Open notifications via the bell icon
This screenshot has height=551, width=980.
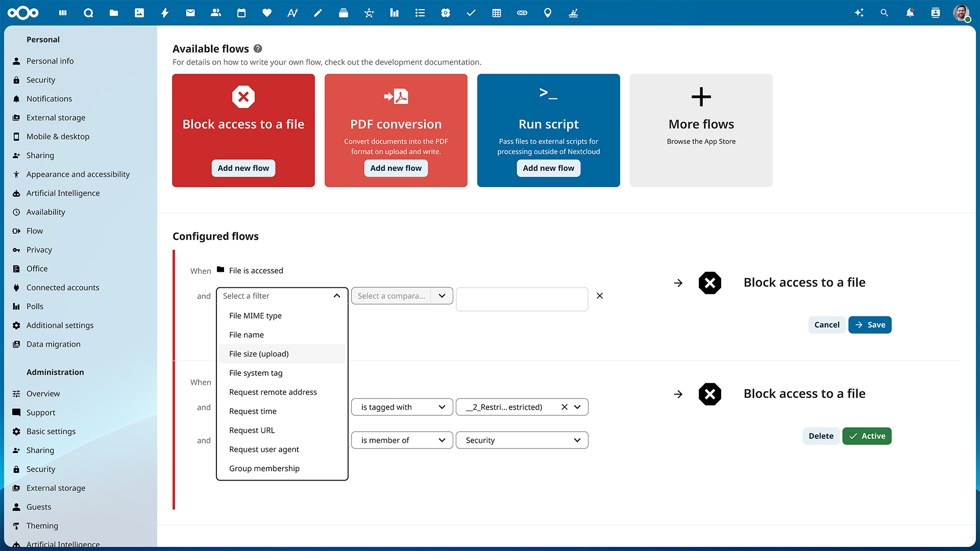tap(910, 13)
